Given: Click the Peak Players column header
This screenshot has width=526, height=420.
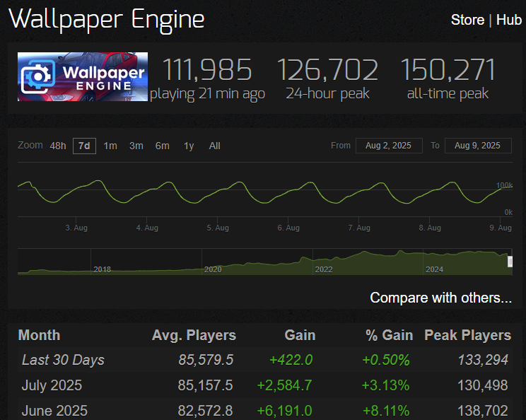Looking at the screenshot, I should pyautogui.click(x=467, y=335).
